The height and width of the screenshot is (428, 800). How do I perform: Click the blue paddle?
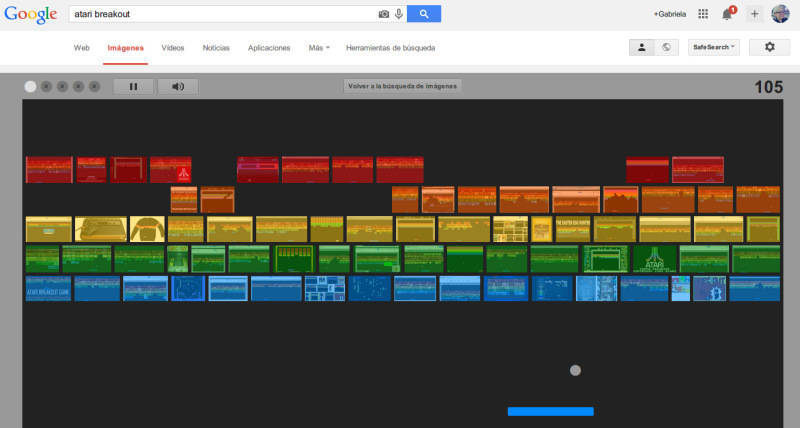[x=551, y=411]
